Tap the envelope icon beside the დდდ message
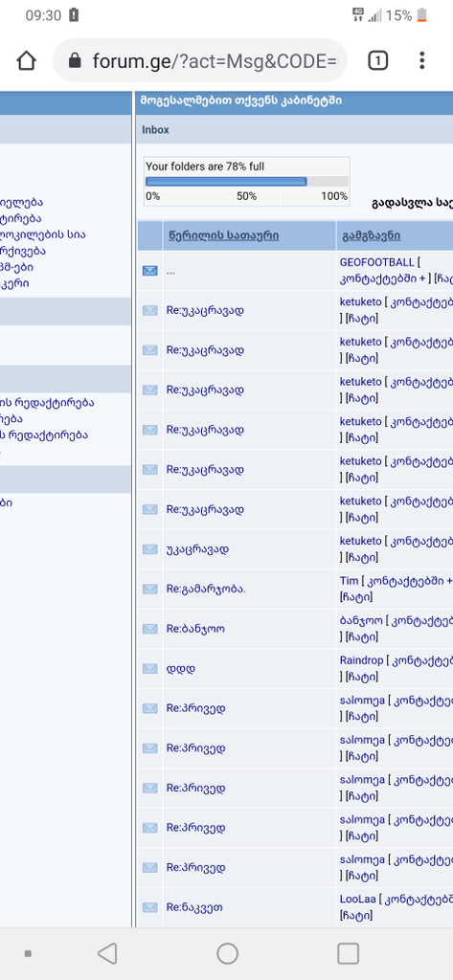 [150, 668]
